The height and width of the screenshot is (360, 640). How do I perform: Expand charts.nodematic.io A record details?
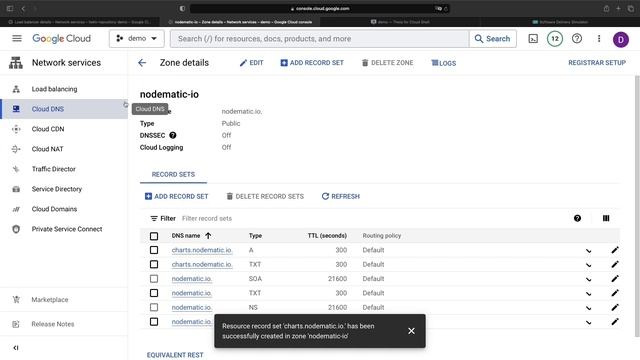coord(589,251)
